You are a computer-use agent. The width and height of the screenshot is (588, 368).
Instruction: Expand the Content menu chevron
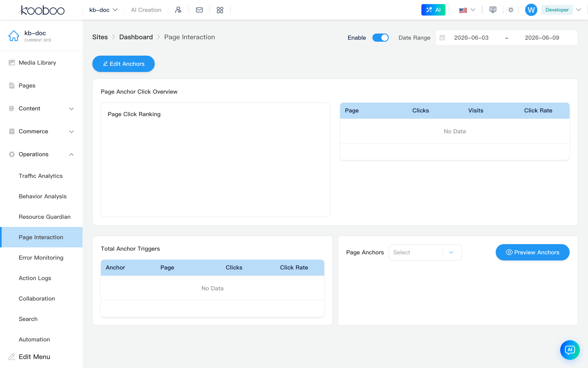pos(71,109)
